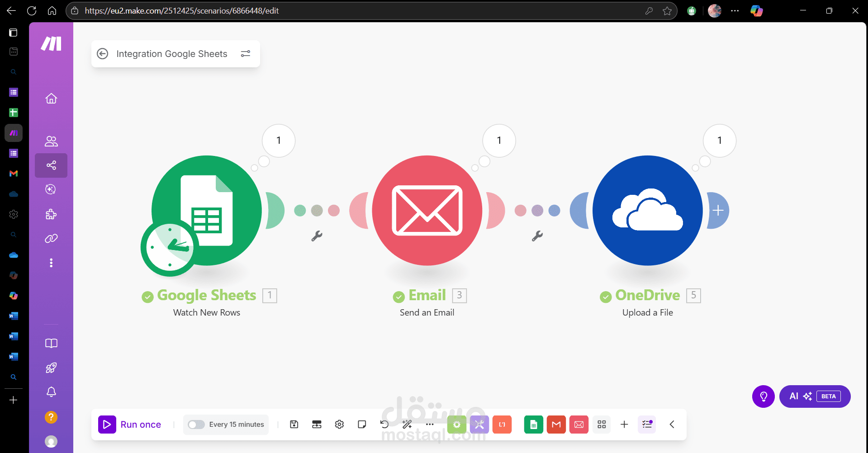Open scenario options sliders next to title

(246, 54)
